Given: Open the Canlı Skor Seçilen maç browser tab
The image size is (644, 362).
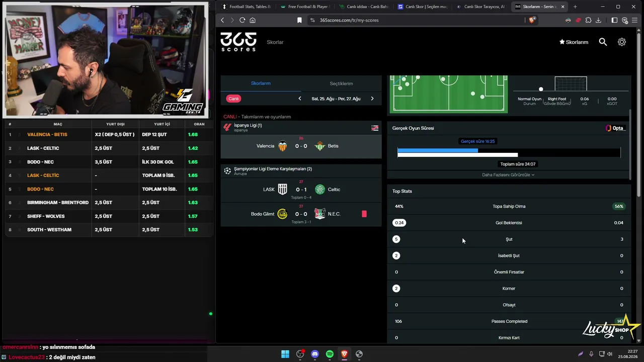Looking at the screenshot, I should click(x=423, y=7).
